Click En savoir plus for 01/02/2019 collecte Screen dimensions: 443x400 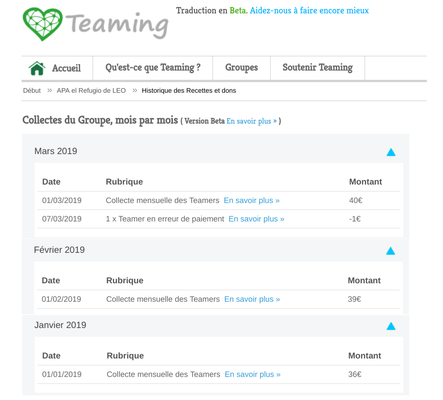tap(252, 299)
